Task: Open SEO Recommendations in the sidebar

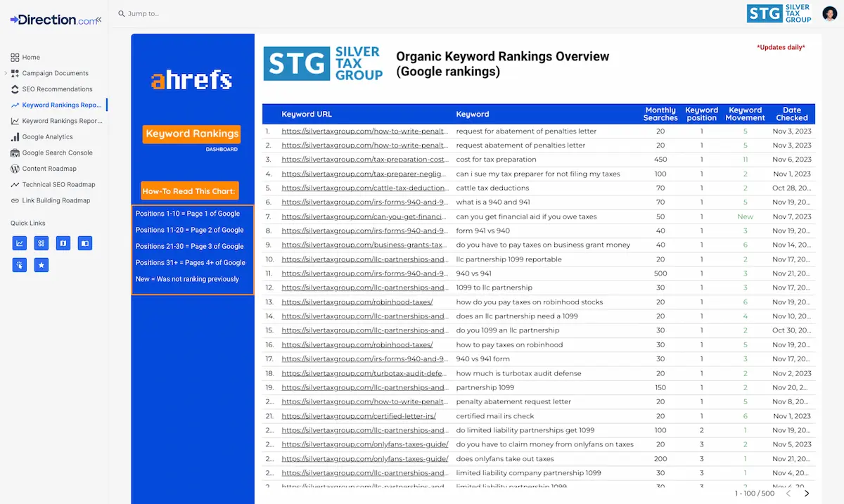Action: coord(55,89)
